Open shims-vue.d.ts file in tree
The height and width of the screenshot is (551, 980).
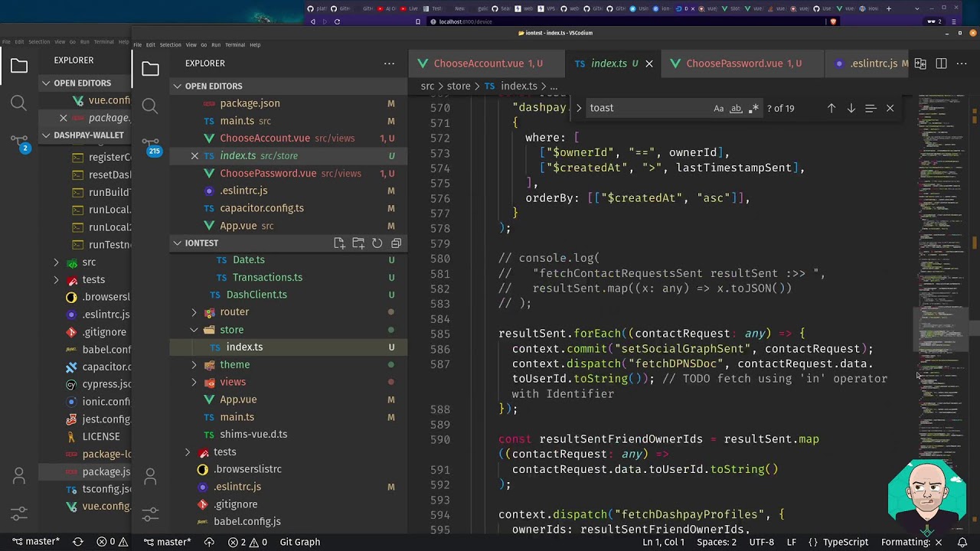(x=253, y=434)
